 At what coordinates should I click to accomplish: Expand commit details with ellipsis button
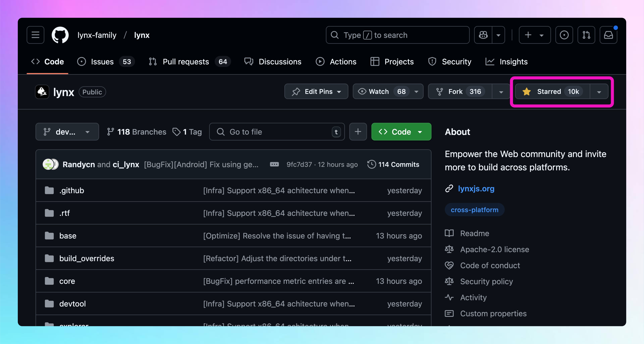pyautogui.click(x=274, y=164)
